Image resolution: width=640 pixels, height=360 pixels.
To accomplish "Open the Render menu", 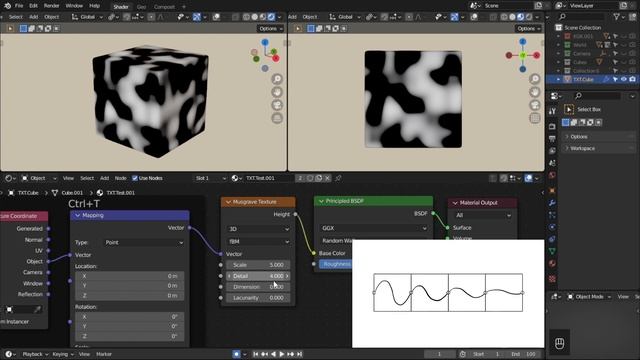I will tap(51, 6).
